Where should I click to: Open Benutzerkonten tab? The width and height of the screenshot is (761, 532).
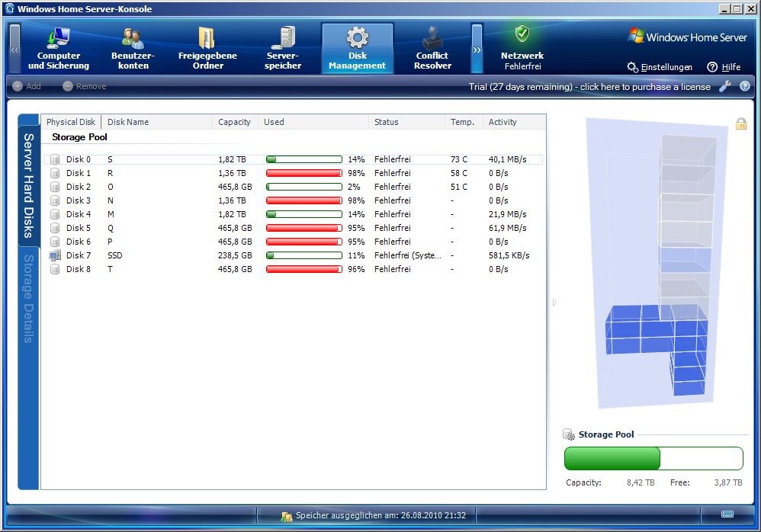tap(133, 49)
